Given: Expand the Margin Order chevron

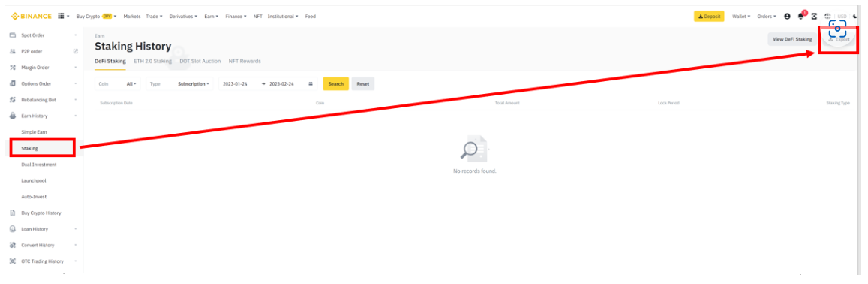Looking at the screenshot, I should coord(75,68).
